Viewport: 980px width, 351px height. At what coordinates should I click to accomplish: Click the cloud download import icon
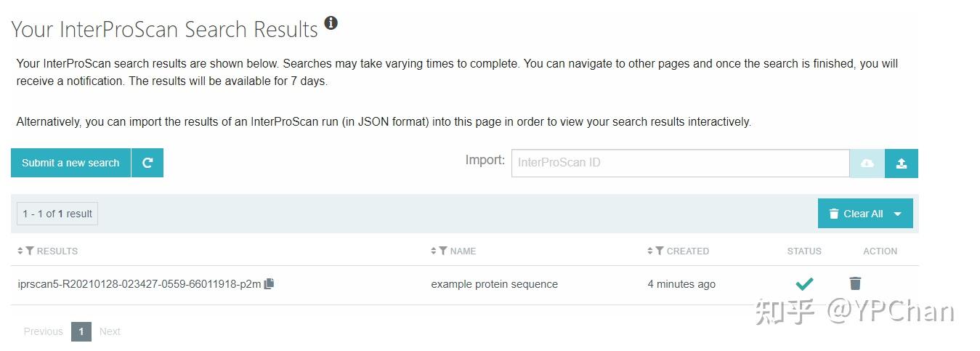[867, 164]
